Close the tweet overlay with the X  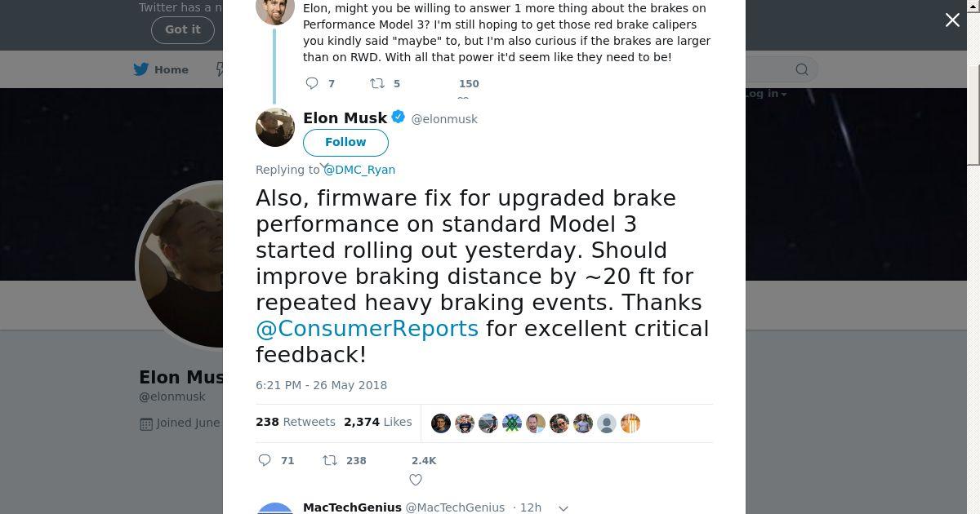(x=952, y=20)
